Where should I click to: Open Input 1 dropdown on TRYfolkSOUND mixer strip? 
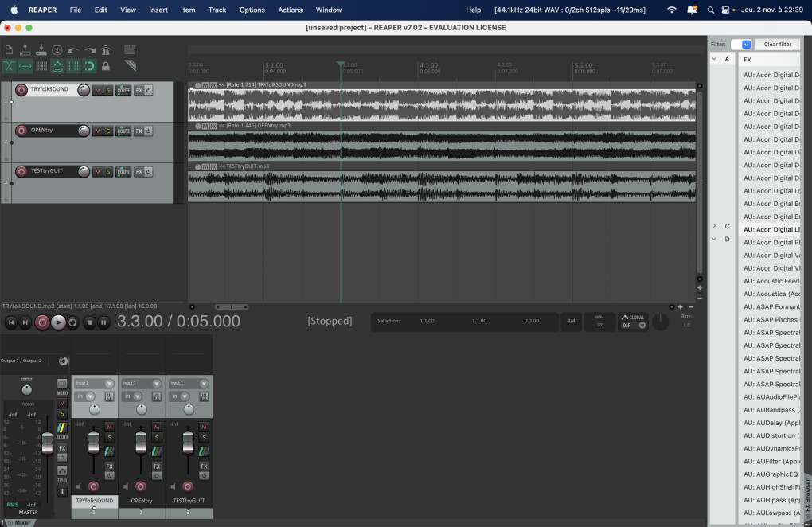click(x=94, y=384)
